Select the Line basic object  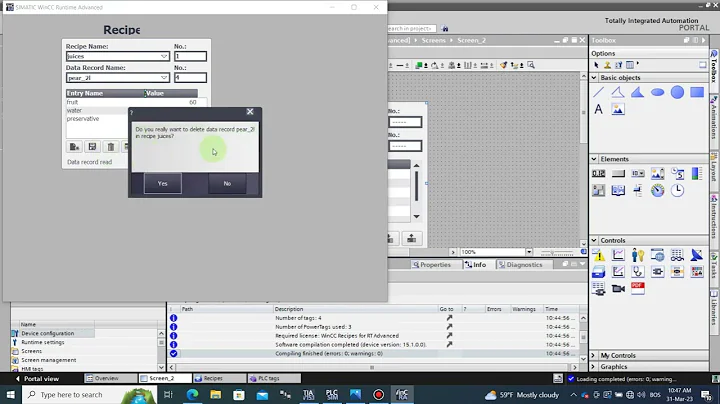pos(598,92)
